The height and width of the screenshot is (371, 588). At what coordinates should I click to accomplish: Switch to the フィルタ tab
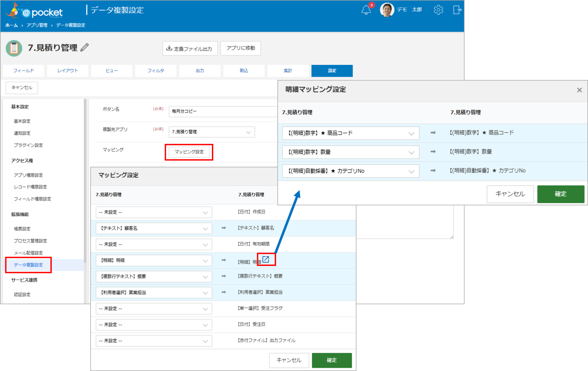(156, 71)
